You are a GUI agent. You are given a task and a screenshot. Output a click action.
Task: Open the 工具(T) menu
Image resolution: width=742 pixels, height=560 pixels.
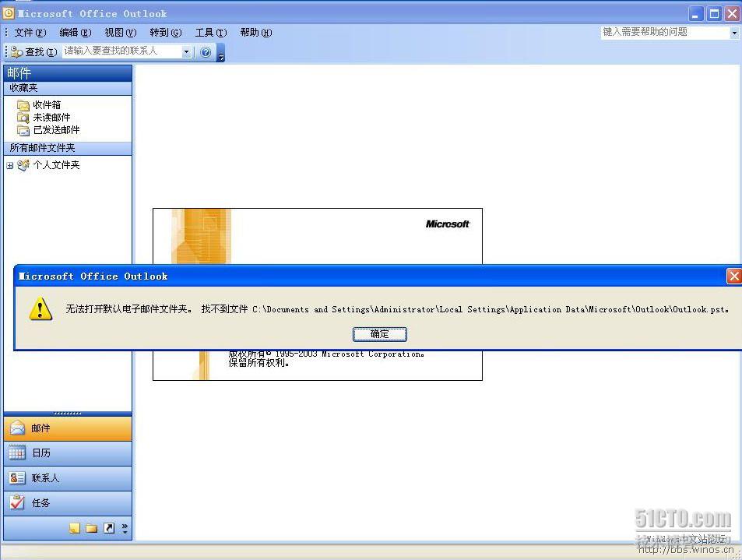[x=210, y=33]
